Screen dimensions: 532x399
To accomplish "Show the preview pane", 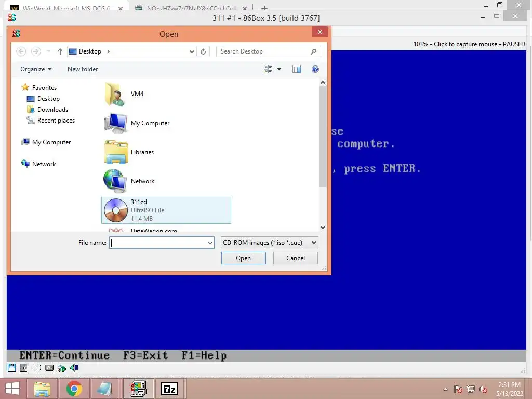I will pyautogui.click(x=297, y=69).
